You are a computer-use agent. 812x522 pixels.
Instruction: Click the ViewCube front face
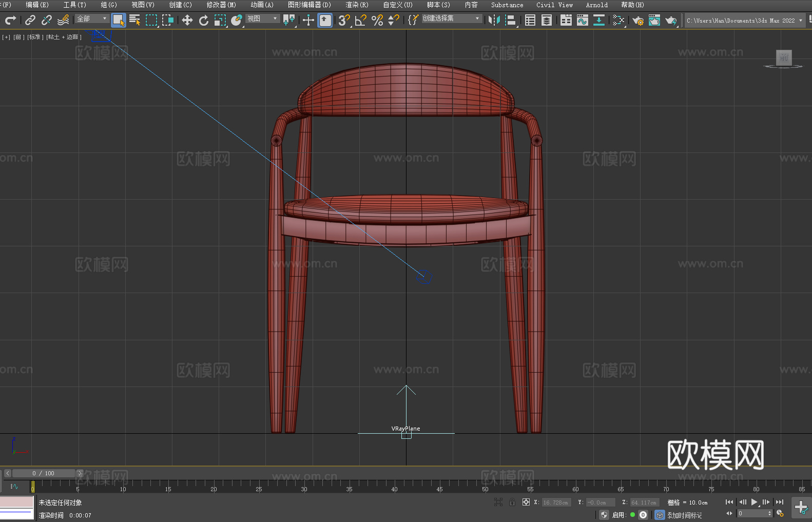(784, 57)
